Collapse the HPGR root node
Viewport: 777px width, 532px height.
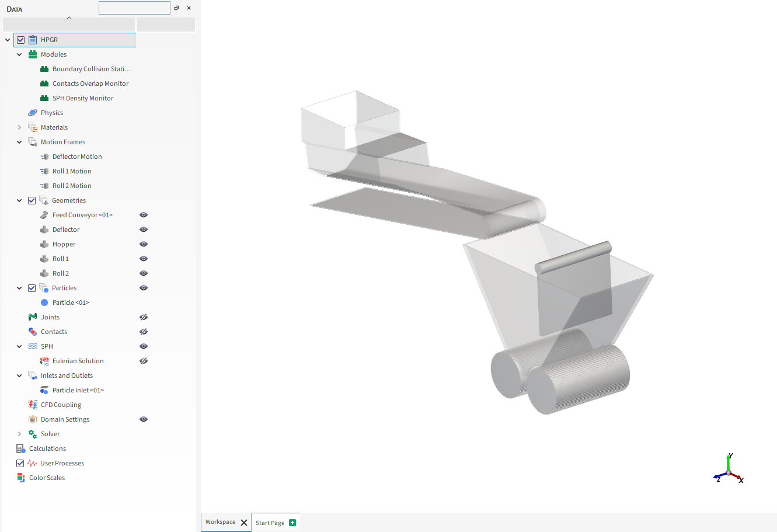8,40
